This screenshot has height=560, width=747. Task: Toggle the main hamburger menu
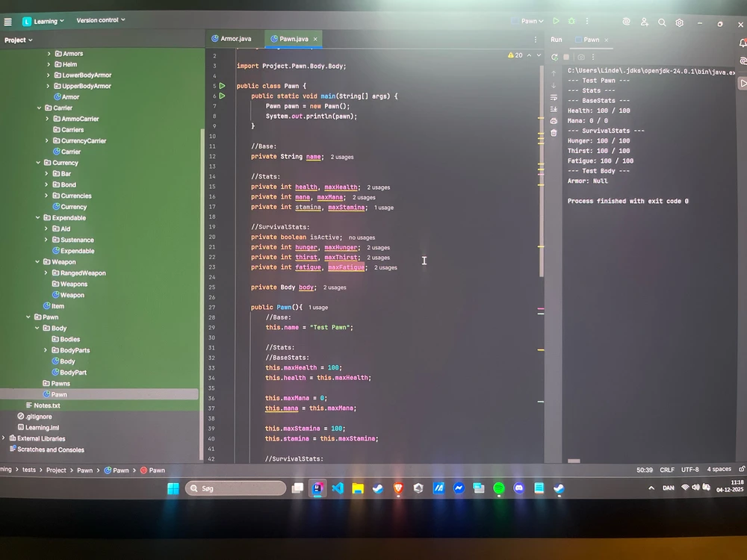tap(7, 22)
